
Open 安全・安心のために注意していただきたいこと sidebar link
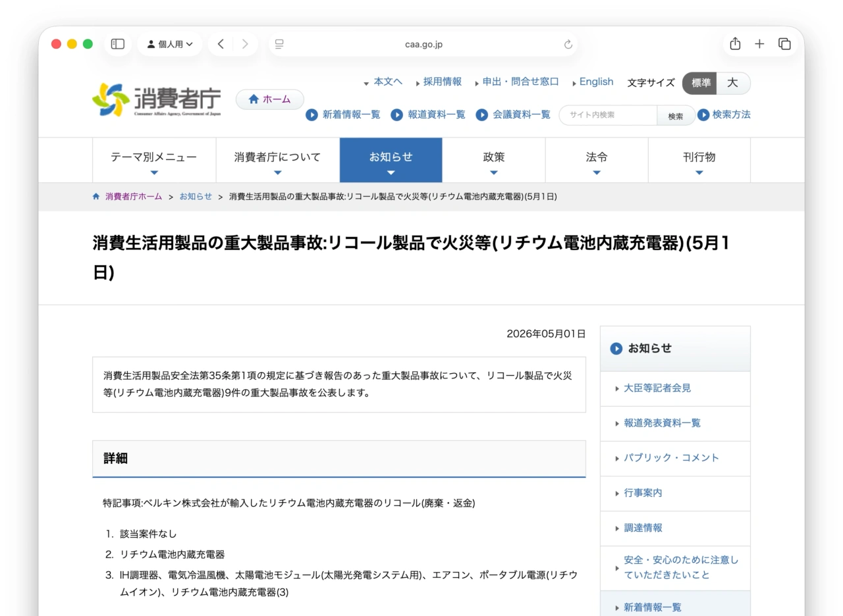click(x=681, y=567)
